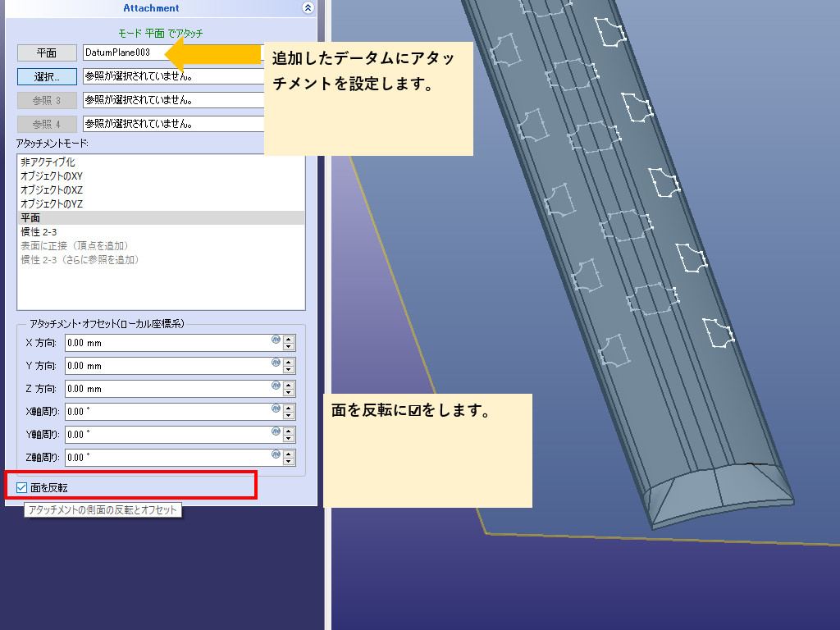This screenshot has height=630, width=840.
Task: Select オブジェクトのXY attachment mode
Action: coord(52,176)
